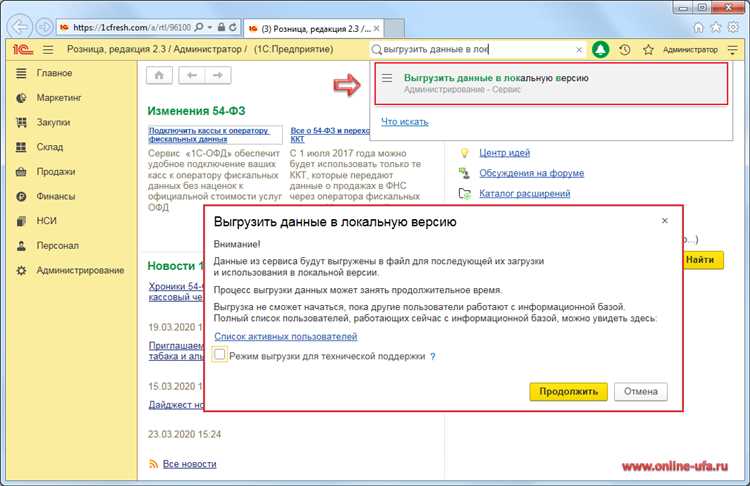The height and width of the screenshot is (486, 750).
Task: Open the favorites star in app header
Action: coord(648,49)
